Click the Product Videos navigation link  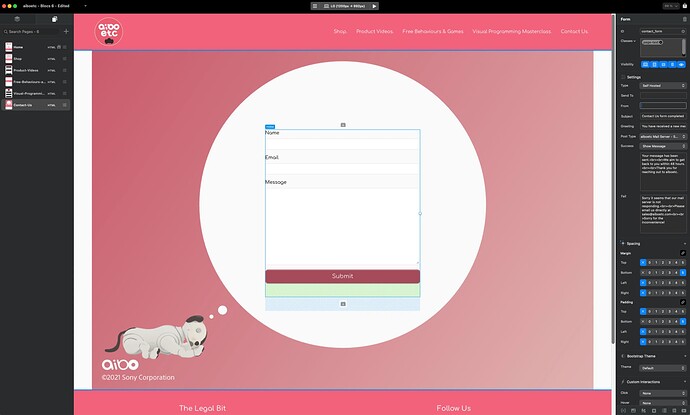(x=374, y=31)
